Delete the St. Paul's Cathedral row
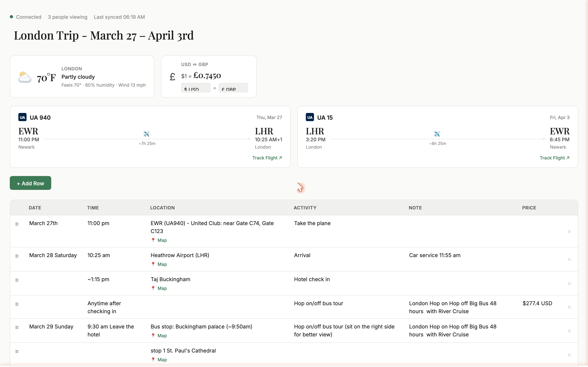The width and height of the screenshot is (588, 367). (569, 355)
